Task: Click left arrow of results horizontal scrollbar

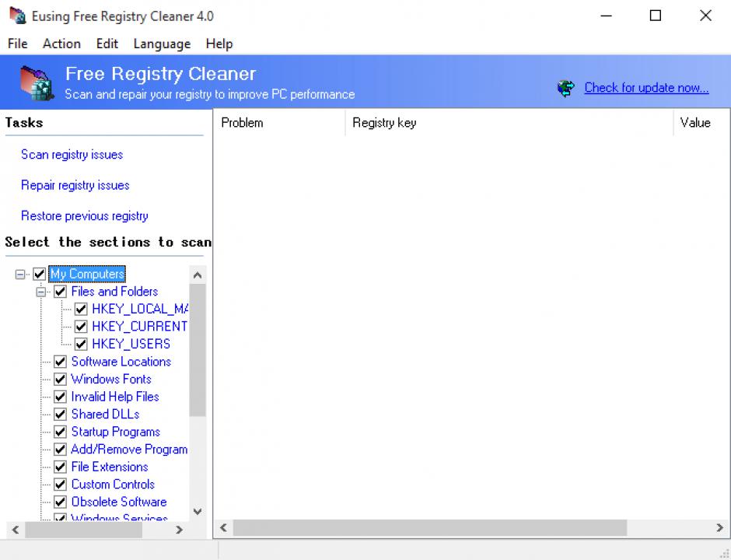Action: coord(223,528)
